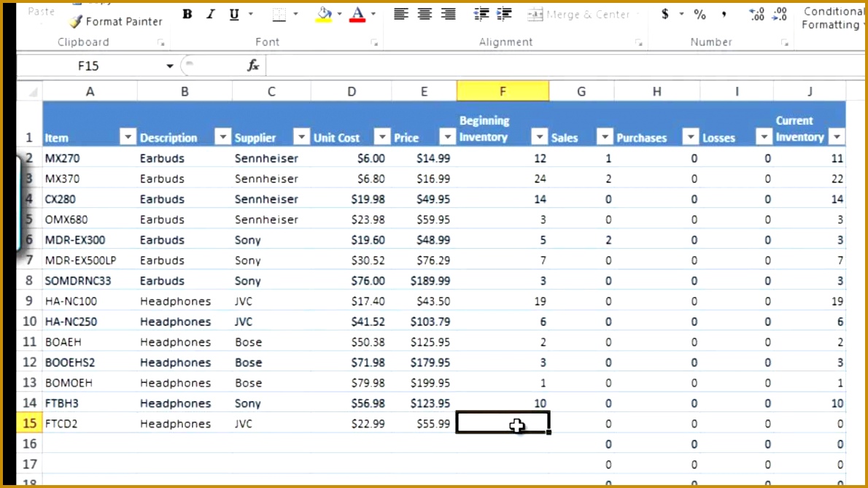
Task: Open Item column filter dropdown
Action: pyautogui.click(x=128, y=136)
